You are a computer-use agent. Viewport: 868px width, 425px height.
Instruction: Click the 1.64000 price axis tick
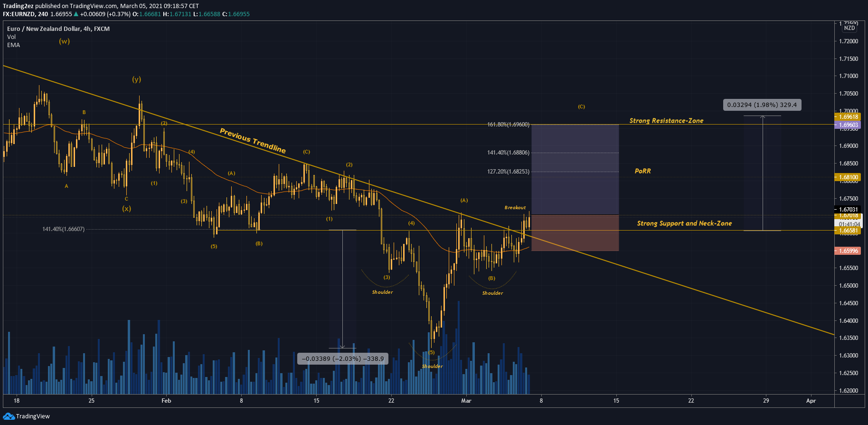tap(849, 321)
